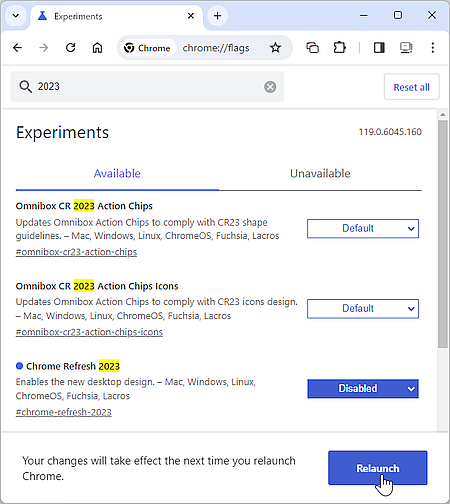
Task: Go to home page icon
Action: click(x=97, y=48)
